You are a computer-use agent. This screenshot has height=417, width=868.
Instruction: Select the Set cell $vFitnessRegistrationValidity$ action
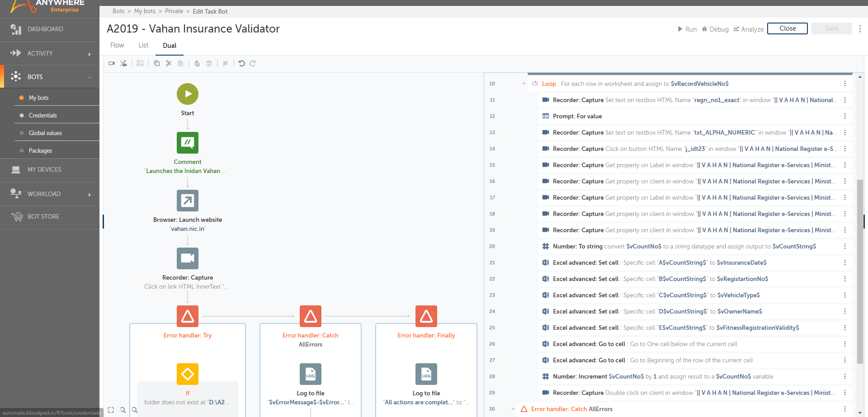[x=695, y=328]
